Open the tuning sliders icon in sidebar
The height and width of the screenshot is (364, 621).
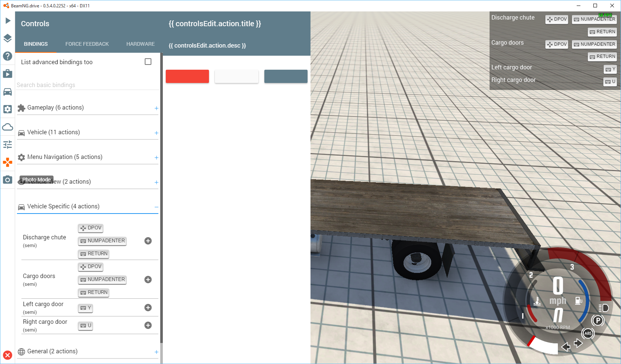point(8,145)
